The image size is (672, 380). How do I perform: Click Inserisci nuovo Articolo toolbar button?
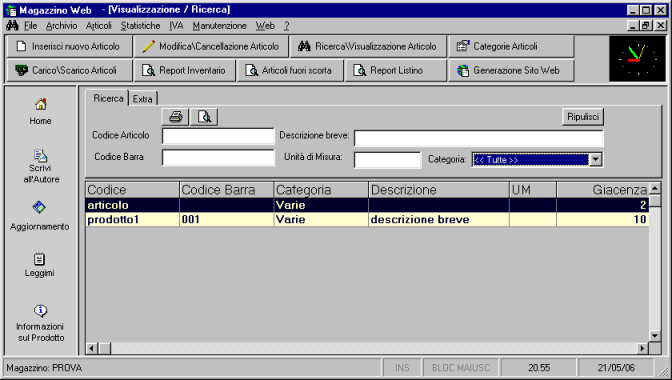point(69,46)
